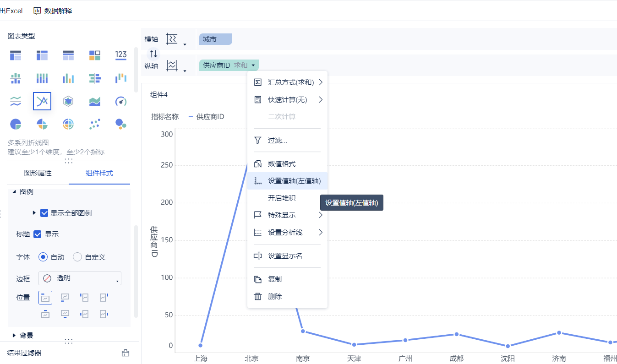This screenshot has width=617, height=364.
Task: Select the multi-layer pie chart icon
Action: (x=68, y=124)
